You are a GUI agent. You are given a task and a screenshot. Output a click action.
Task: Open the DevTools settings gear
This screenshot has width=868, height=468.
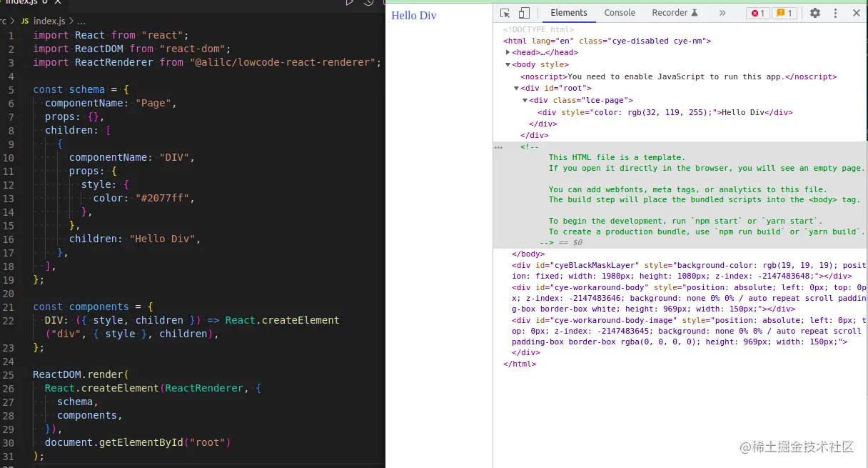tap(815, 13)
